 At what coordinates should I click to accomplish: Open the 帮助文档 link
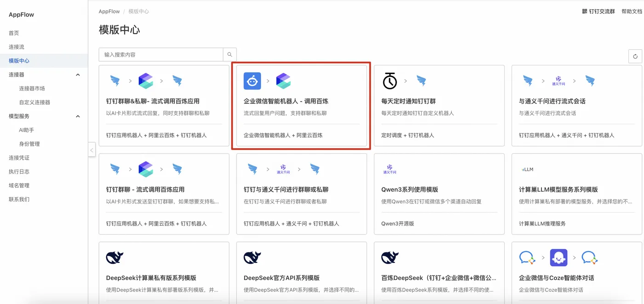click(x=632, y=12)
